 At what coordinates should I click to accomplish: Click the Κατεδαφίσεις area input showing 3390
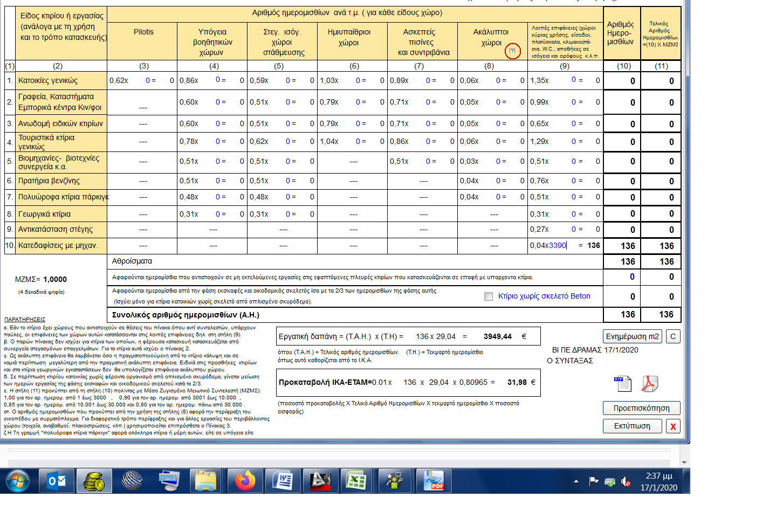pyautogui.click(x=558, y=245)
